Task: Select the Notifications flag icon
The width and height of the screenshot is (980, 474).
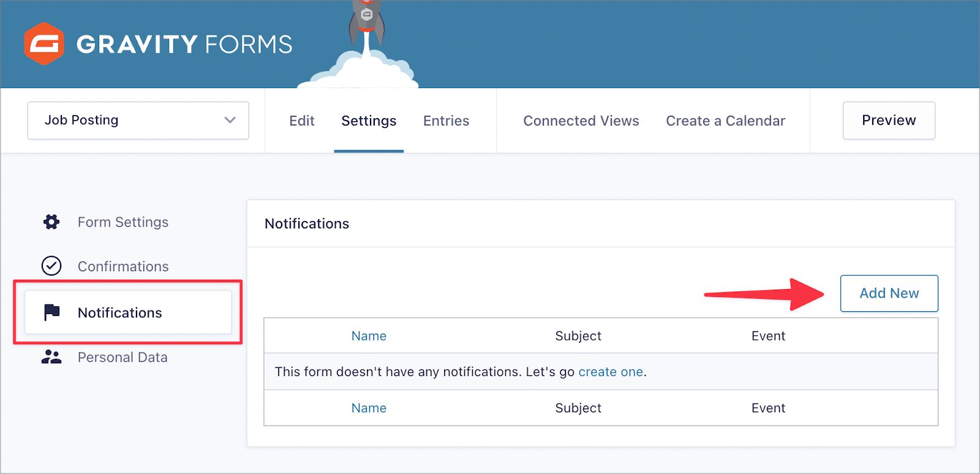Action: click(x=51, y=312)
